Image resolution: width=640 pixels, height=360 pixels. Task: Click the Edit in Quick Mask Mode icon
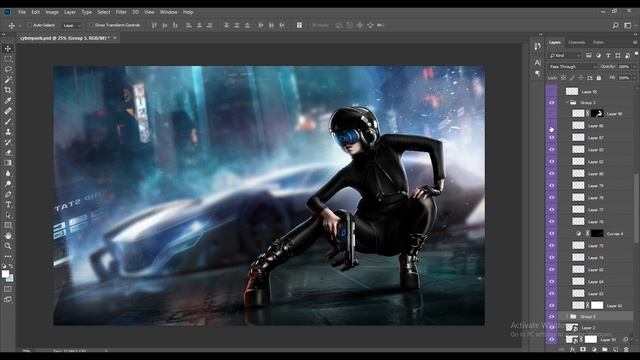click(x=8, y=289)
